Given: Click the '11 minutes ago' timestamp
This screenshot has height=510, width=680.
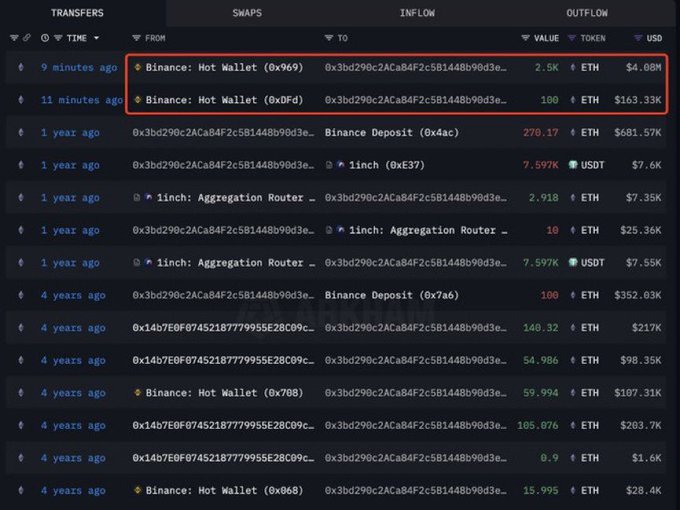Looking at the screenshot, I should pos(82,100).
